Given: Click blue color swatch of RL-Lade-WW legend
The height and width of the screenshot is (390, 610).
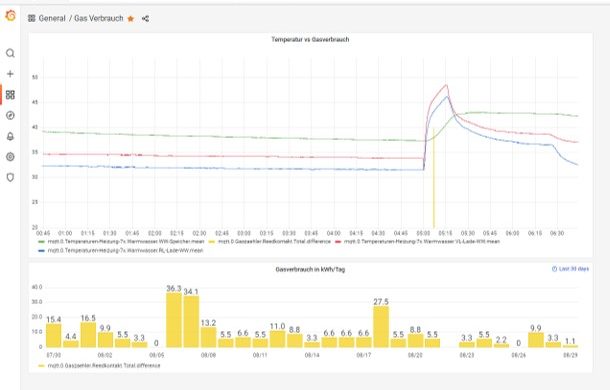Looking at the screenshot, I should pos(42,251).
